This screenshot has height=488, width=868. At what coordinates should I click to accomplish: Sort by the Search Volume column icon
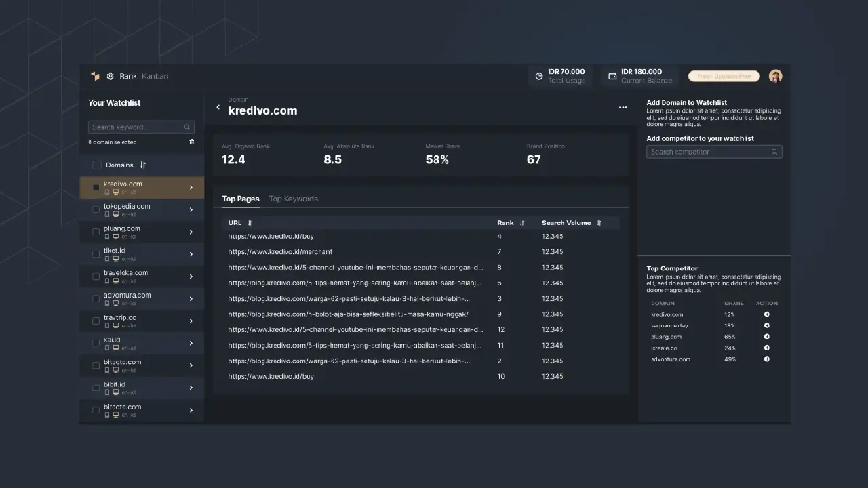(599, 223)
